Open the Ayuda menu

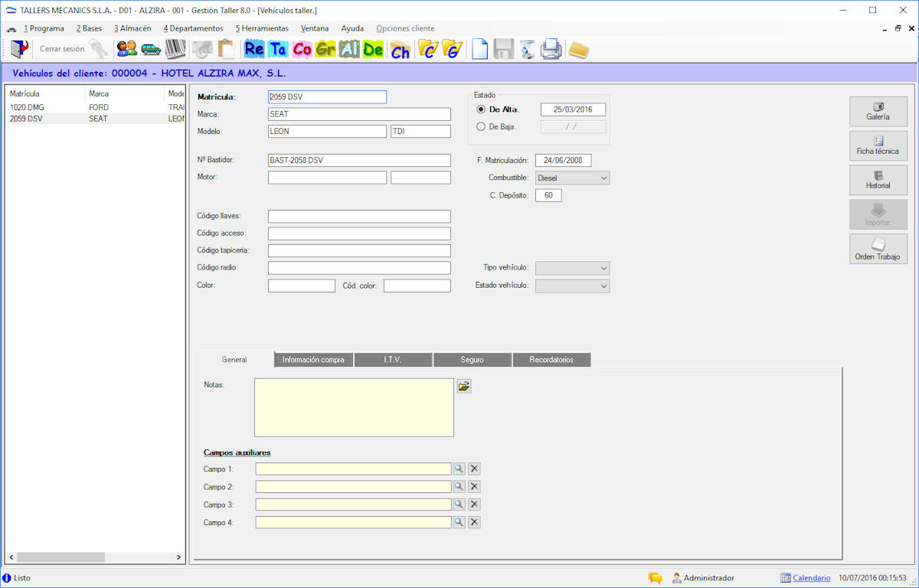352,28
